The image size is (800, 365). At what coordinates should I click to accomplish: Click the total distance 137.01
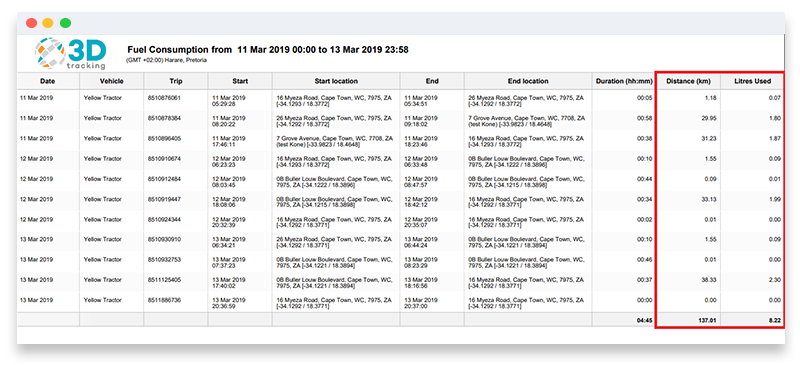707,320
